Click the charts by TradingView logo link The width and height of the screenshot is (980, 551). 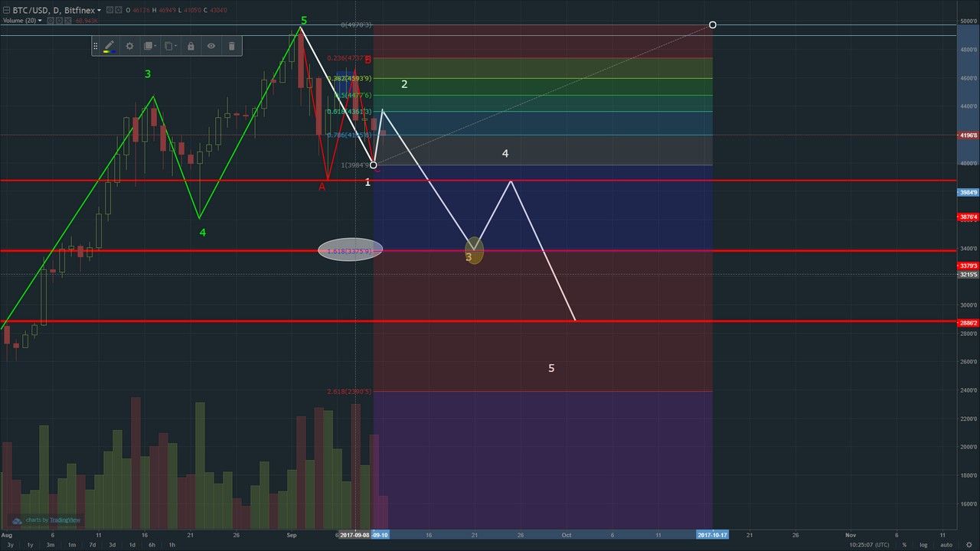click(47, 520)
